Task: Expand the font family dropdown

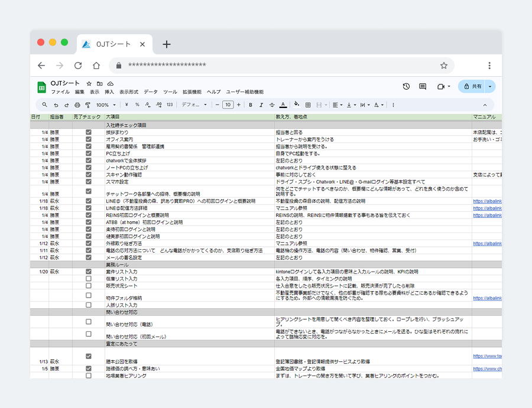Action: (x=194, y=105)
